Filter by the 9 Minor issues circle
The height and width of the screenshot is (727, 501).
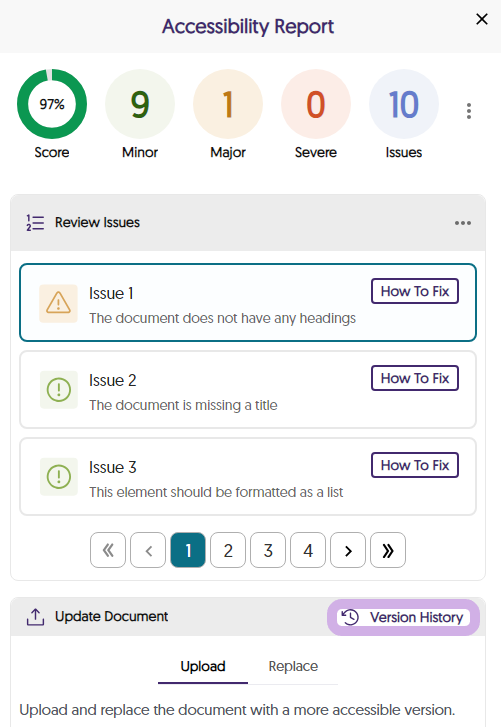pyautogui.click(x=140, y=104)
